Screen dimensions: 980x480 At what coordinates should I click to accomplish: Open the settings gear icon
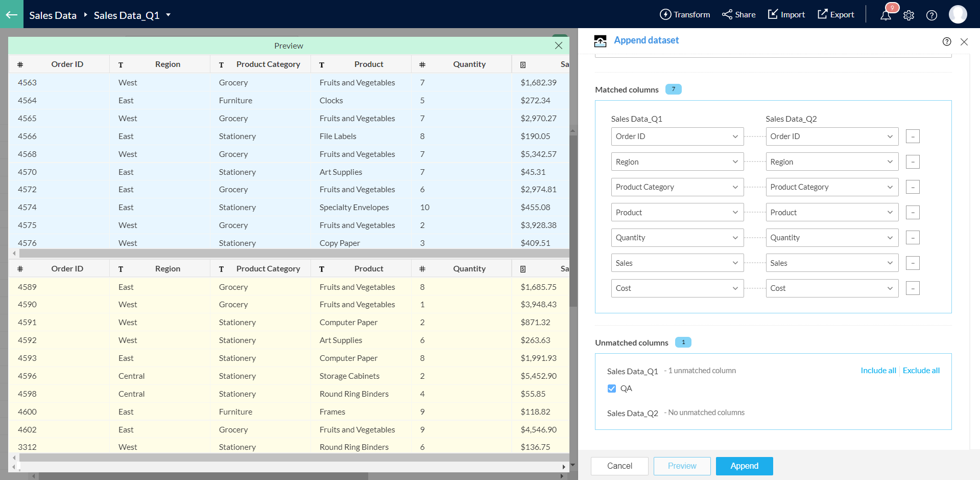909,15
